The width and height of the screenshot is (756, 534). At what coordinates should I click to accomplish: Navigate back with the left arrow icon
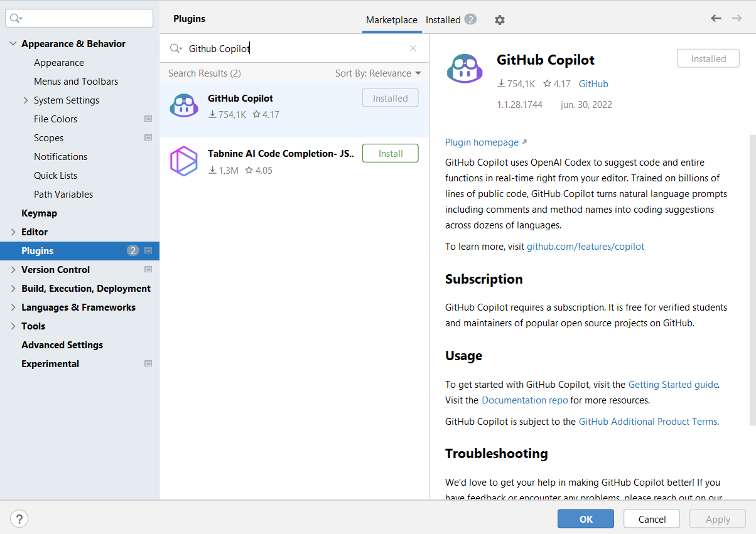click(x=716, y=18)
